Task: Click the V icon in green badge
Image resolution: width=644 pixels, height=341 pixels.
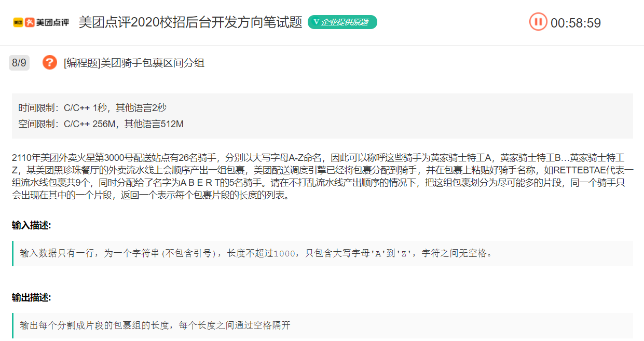Action: tap(316, 22)
